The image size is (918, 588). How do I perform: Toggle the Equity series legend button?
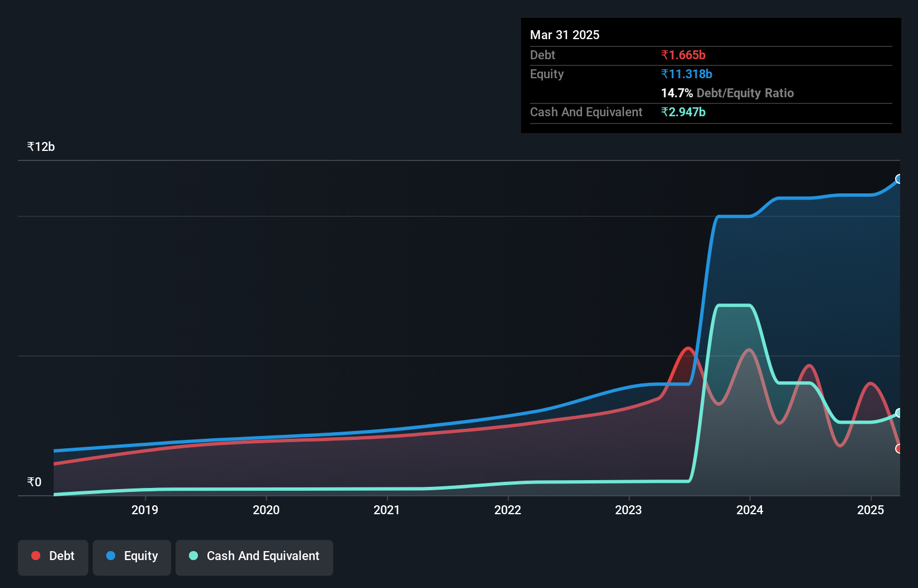tap(132, 557)
